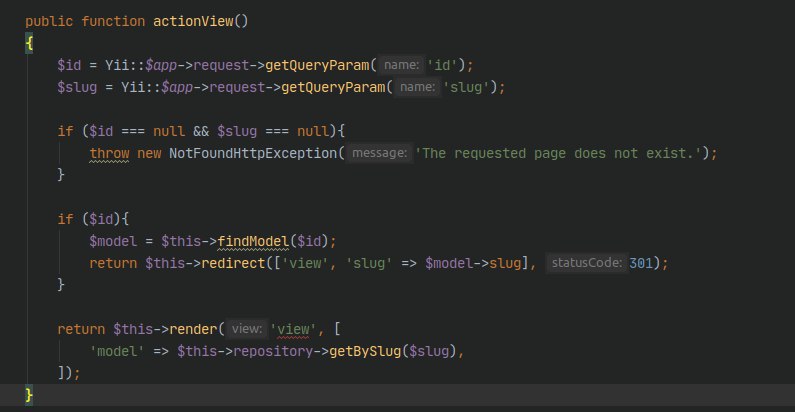Click the $id variable being assigned from getQueryParam

(x=69, y=65)
